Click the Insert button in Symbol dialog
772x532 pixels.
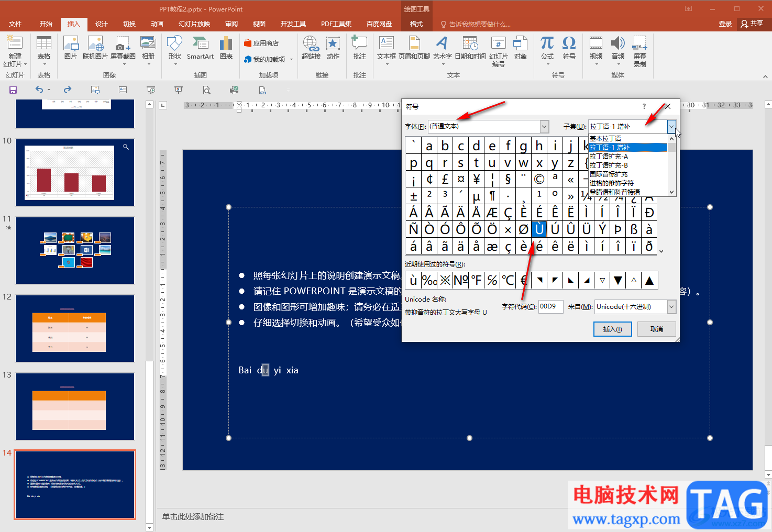coord(613,329)
